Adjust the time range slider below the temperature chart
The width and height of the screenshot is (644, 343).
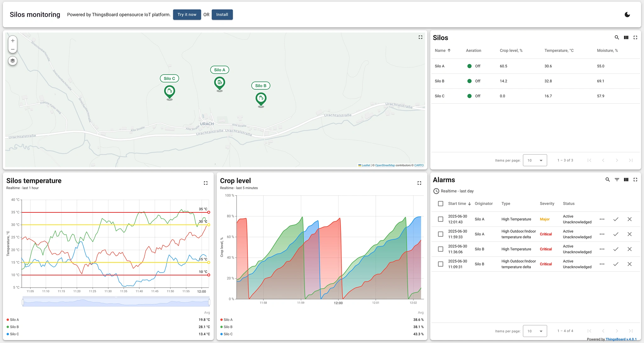click(116, 302)
